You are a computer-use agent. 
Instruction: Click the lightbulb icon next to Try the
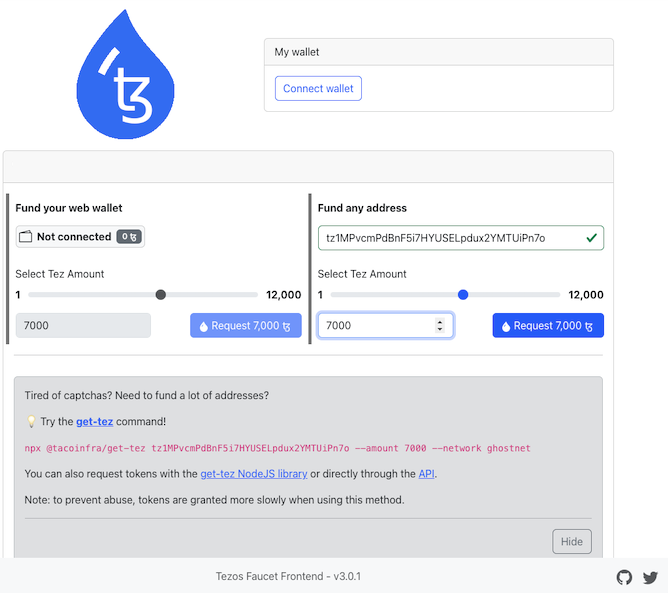[31, 421]
